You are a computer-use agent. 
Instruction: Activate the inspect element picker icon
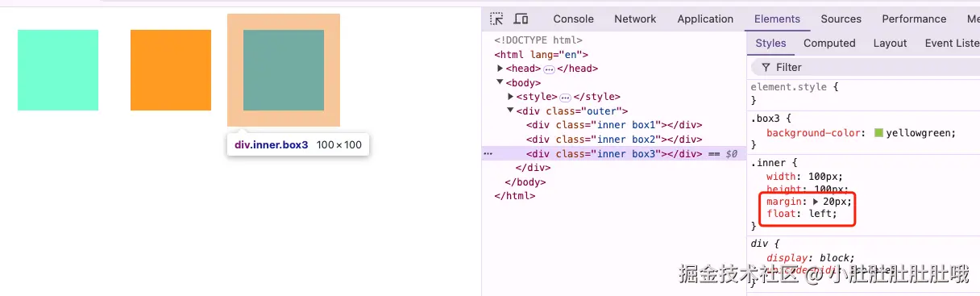coord(496,19)
